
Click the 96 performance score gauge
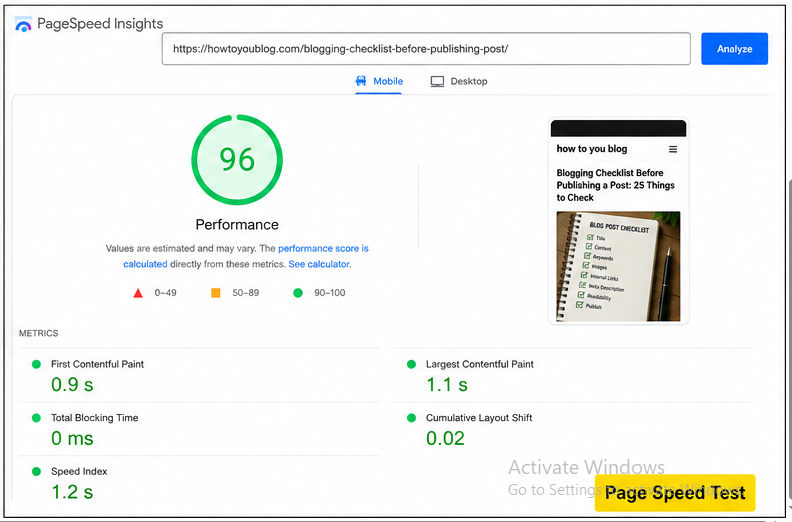click(237, 160)
